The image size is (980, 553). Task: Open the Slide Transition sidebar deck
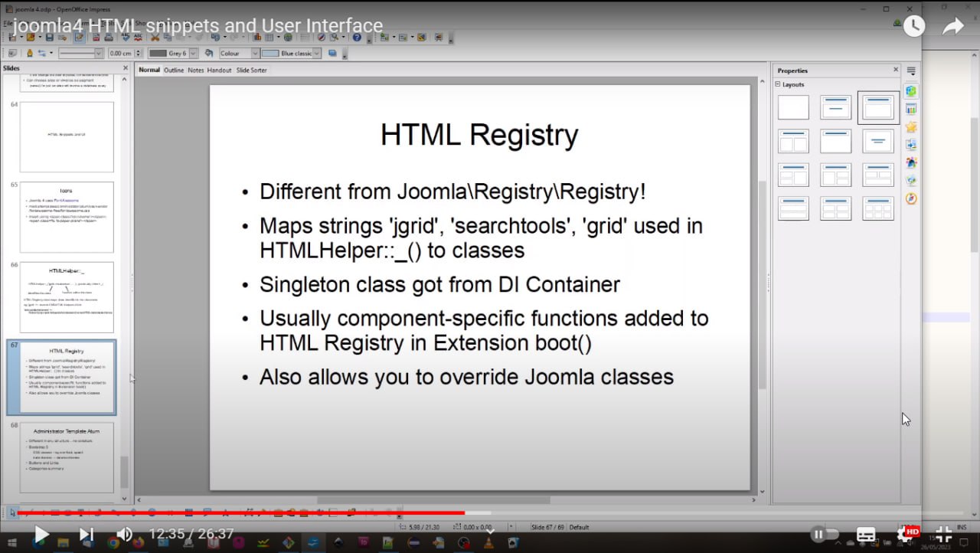tap(911, 144)
